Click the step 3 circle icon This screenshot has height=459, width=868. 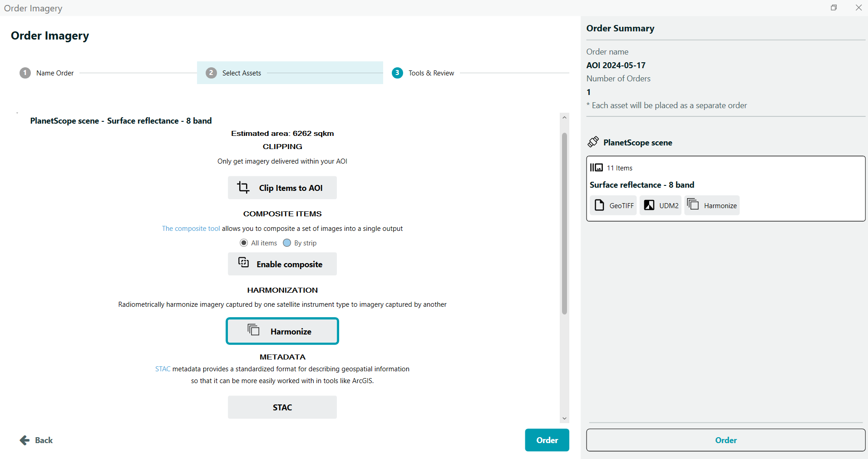397,73
